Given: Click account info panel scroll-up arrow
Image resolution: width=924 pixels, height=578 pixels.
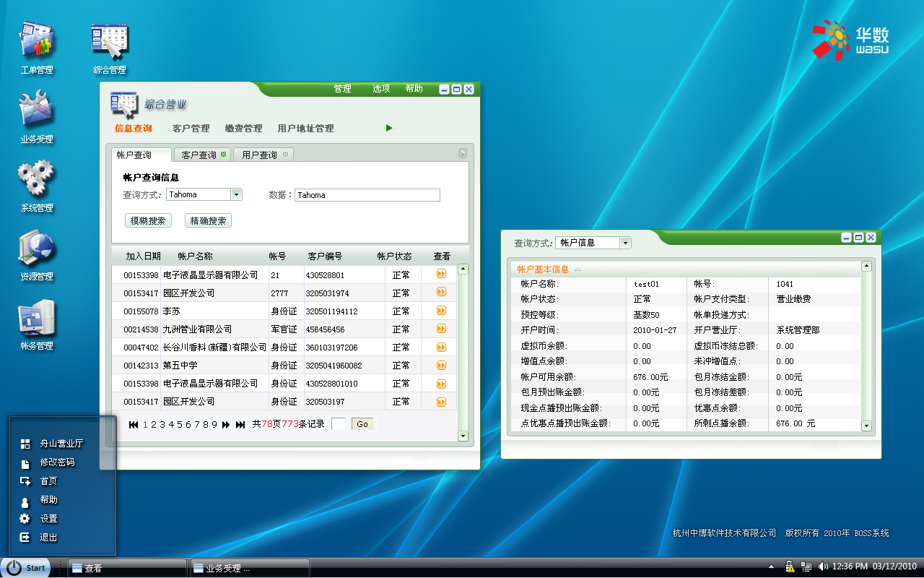Looking at the screenshot, I should point(867,266).
